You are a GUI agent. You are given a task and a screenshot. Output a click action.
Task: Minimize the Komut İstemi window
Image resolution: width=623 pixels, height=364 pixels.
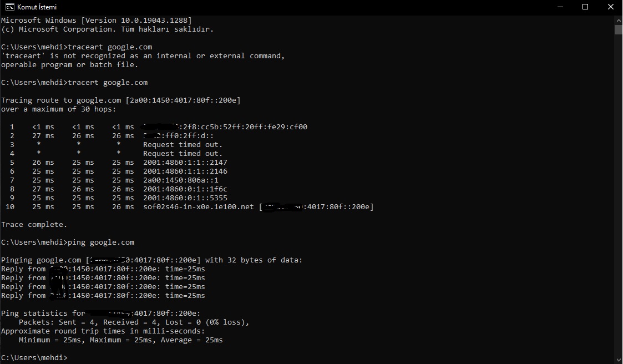[560, 7]
